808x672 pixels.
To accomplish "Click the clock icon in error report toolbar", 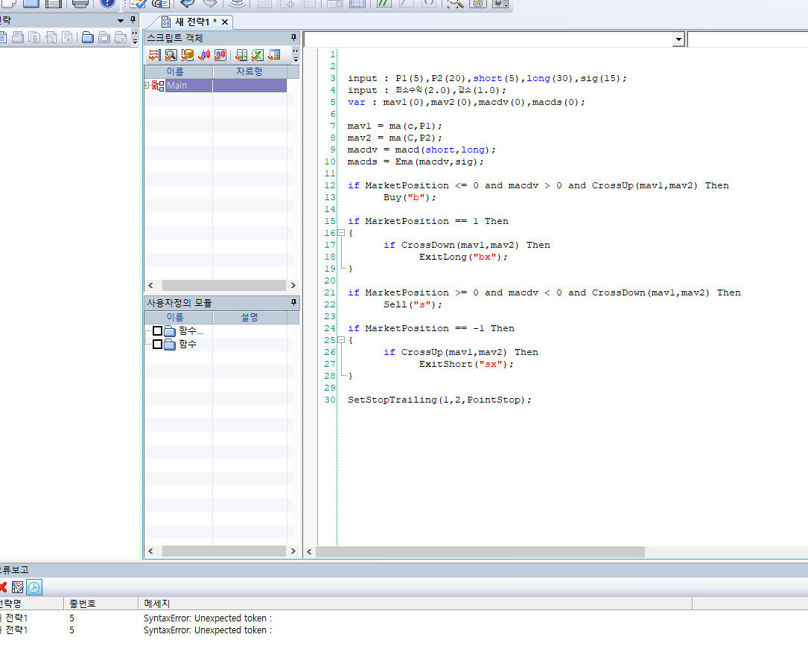I will point(35,587).
